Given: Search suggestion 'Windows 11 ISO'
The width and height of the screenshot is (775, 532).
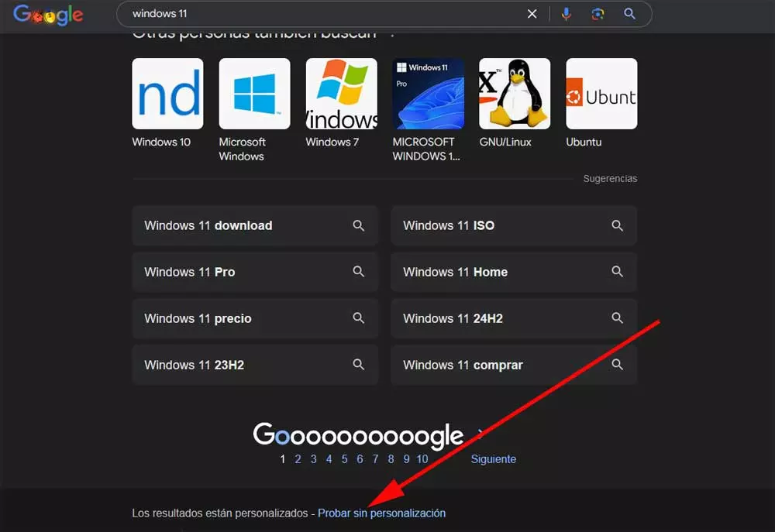Looking at the screenshot, I should pos(514,226).
